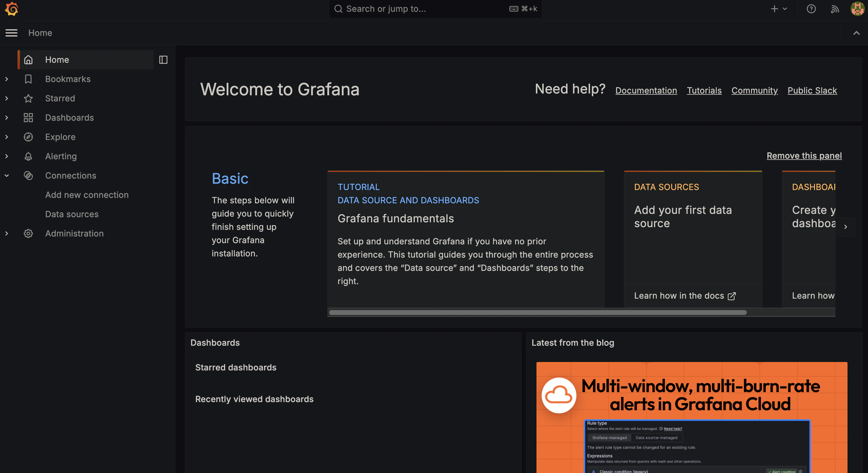Expand the Starred section

click(x=6, y=98)
